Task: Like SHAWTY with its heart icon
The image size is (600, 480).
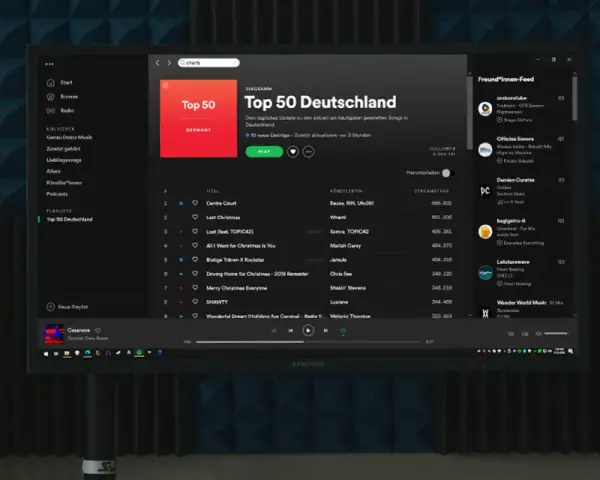Action: point(195,302)
